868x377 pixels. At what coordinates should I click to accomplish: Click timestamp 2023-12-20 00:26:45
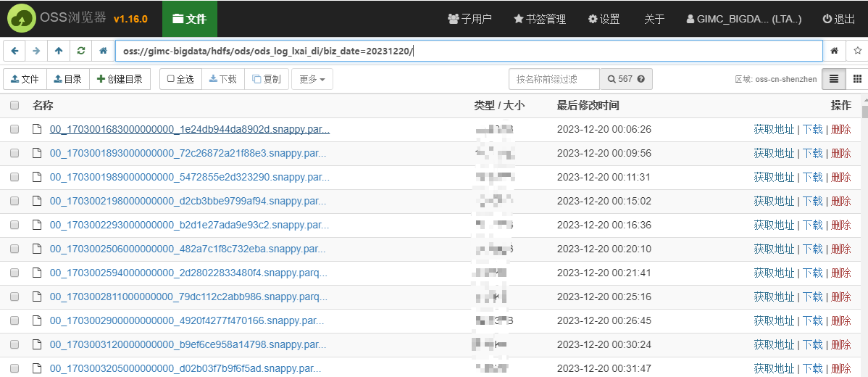click(x=604, y=320)
